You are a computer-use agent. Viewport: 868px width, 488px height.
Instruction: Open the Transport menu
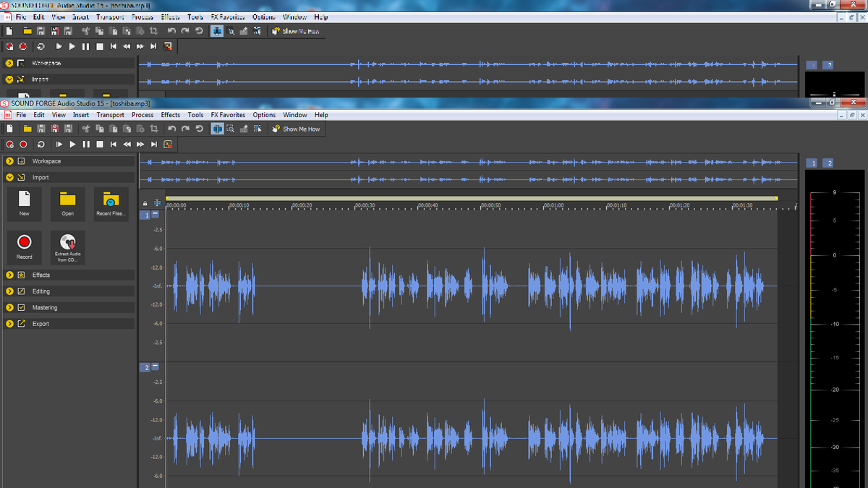point(110,114)
